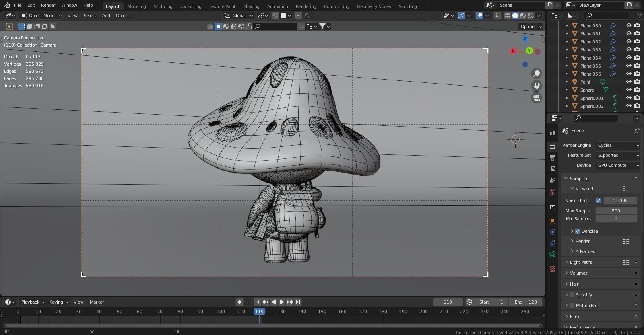644x335 pixels.
Task: Toggle the Noise Threshold checkbox
Action: click(x=598, y=201)
